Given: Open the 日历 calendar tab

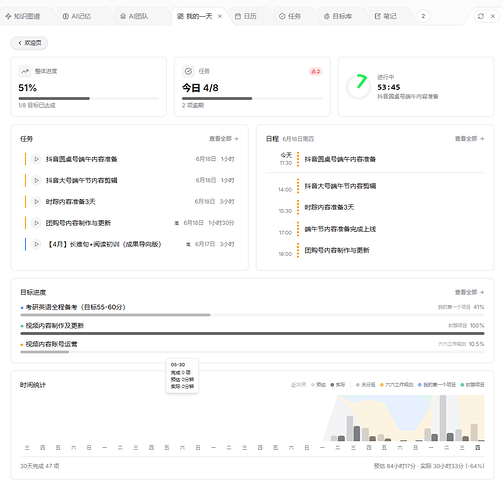Looking at the screenshot, I should pos(246,16).
